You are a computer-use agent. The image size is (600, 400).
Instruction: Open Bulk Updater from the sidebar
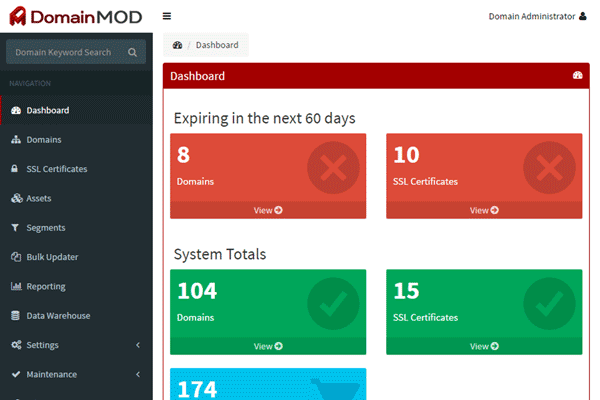tap(52, 257)
